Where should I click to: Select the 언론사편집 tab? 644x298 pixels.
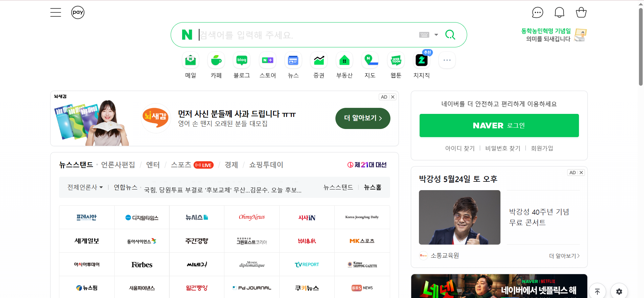pos(118,165)
